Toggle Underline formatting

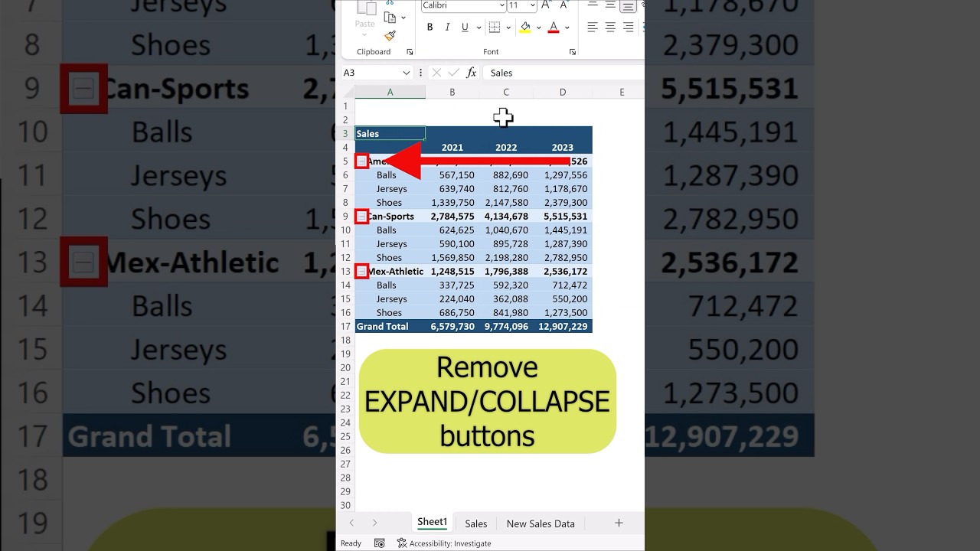[464, 28]
